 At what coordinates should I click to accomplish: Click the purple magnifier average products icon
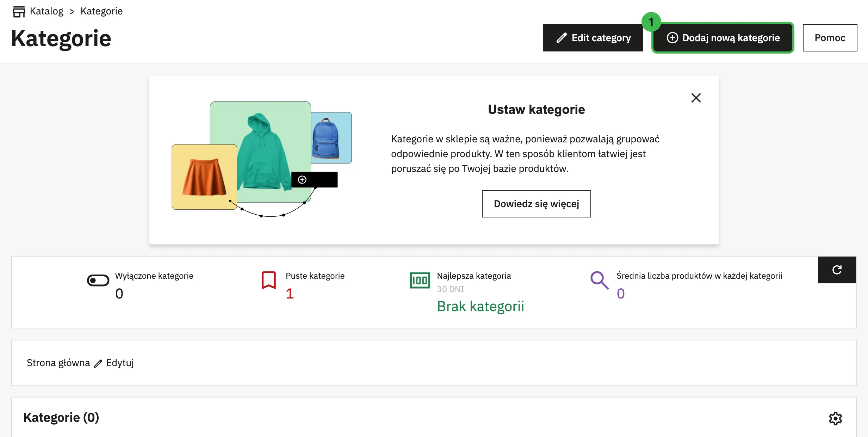(x=599, y=280)
